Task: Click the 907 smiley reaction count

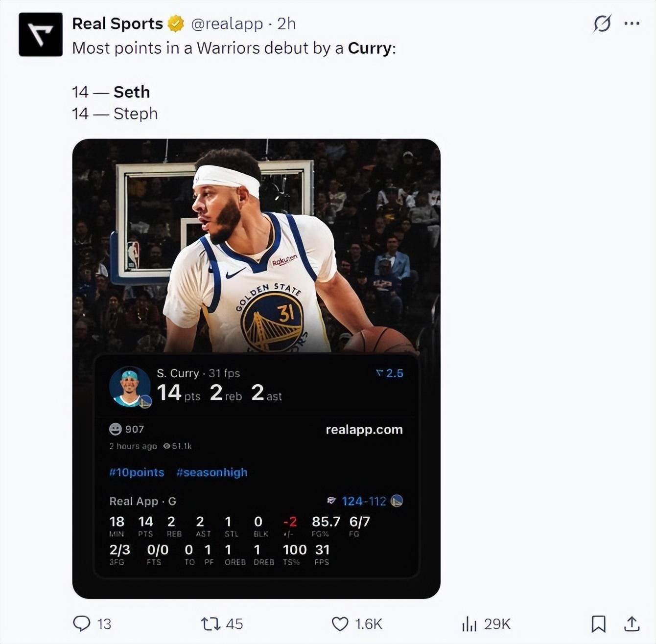Action: click(127, 429)
